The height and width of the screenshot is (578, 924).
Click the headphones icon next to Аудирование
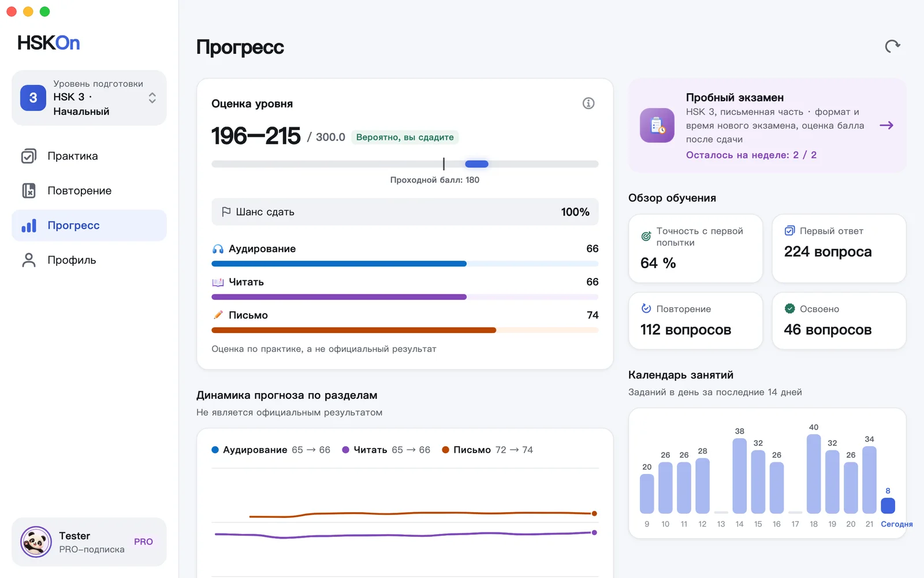coord(218,249)
